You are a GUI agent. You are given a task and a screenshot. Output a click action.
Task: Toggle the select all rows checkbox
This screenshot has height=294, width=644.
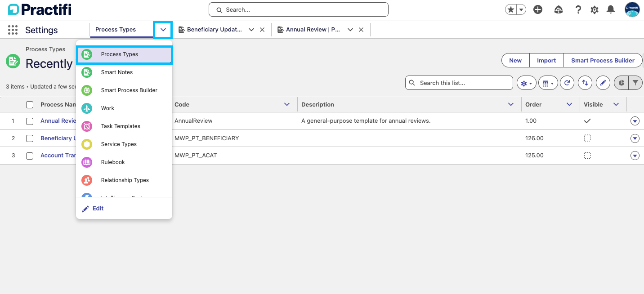(30, 105)
